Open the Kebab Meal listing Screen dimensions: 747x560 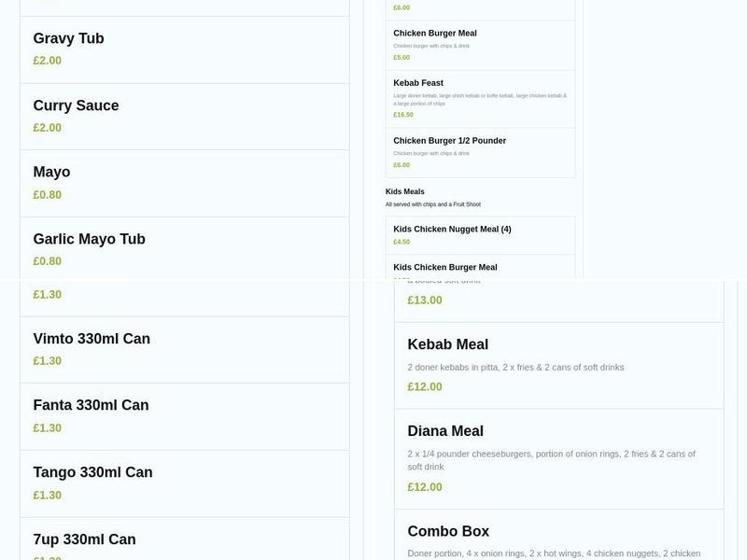click(x=447, y=344)
